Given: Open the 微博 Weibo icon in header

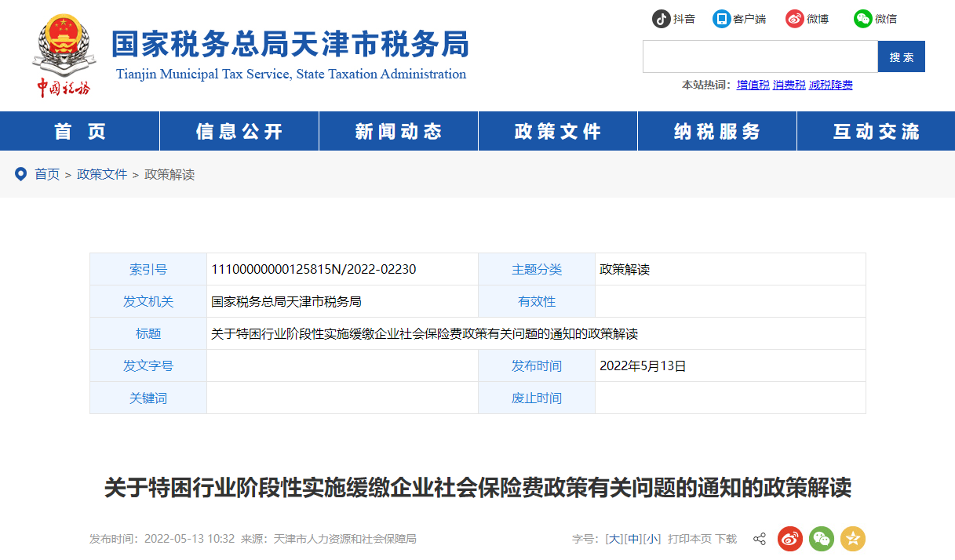Looking at the screenshot, I should [793, 18].
